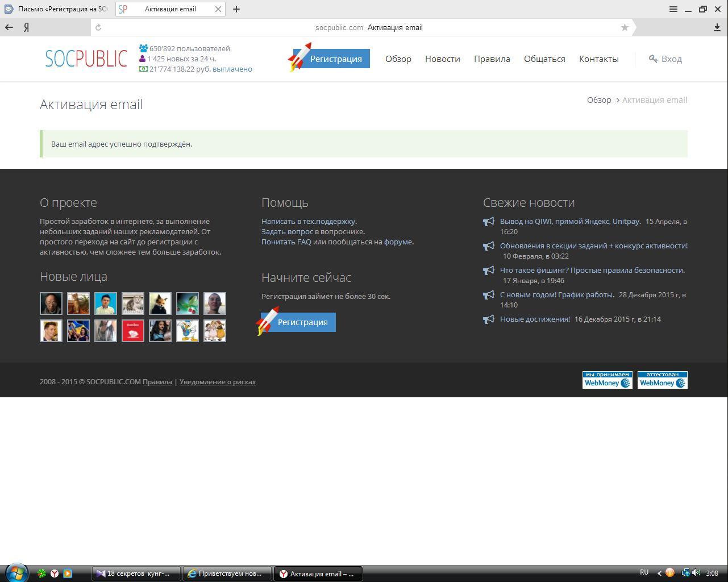Image resolution: width=728 pixels, height=582 pixels.
Task: Open the woman with flag avatar
Action: [x=78, y=331]
